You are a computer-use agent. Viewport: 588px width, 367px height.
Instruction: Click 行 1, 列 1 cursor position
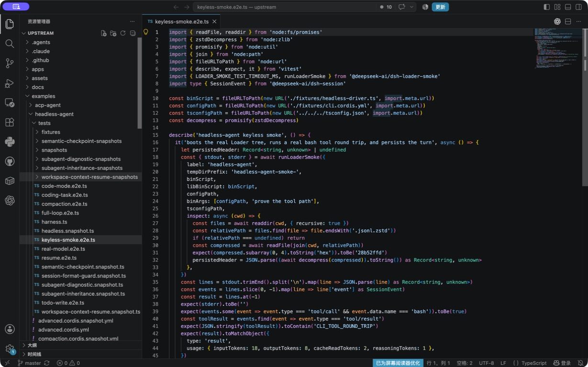point(438,363)
